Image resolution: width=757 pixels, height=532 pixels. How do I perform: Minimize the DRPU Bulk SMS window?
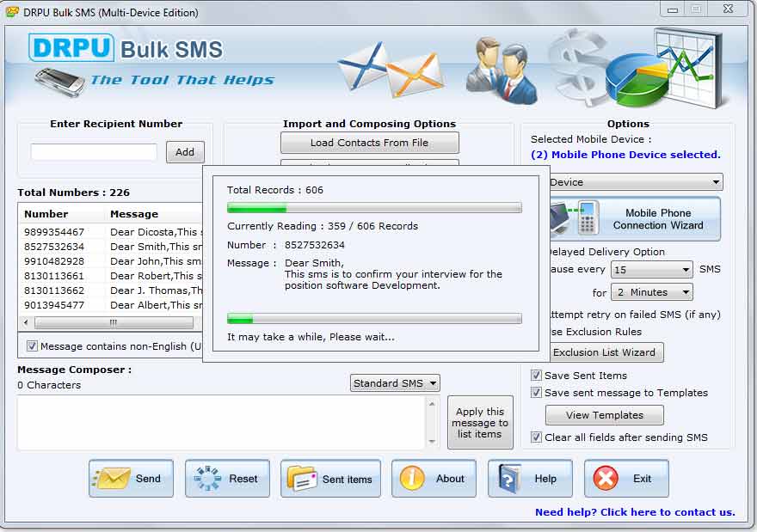673,9
